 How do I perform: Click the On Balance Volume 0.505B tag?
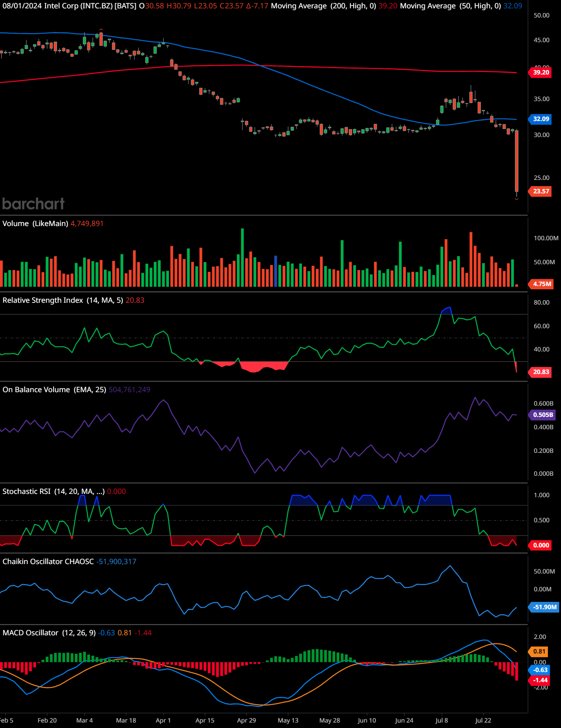pos(542,415)
